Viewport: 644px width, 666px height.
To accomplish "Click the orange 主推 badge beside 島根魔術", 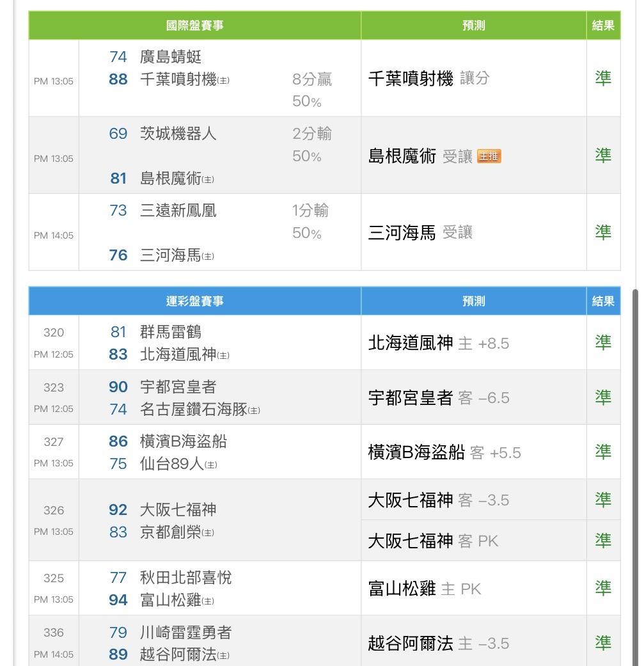I will [x=489, y=156].
